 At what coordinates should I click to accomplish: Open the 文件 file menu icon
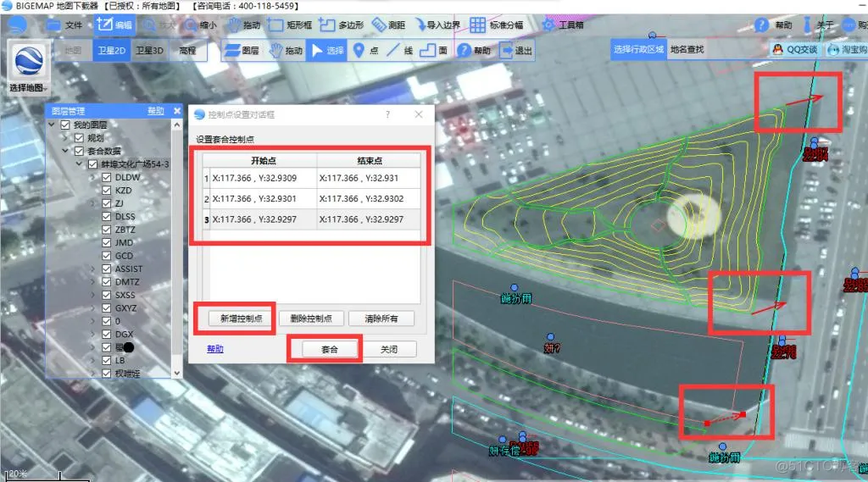coord(53,25)
